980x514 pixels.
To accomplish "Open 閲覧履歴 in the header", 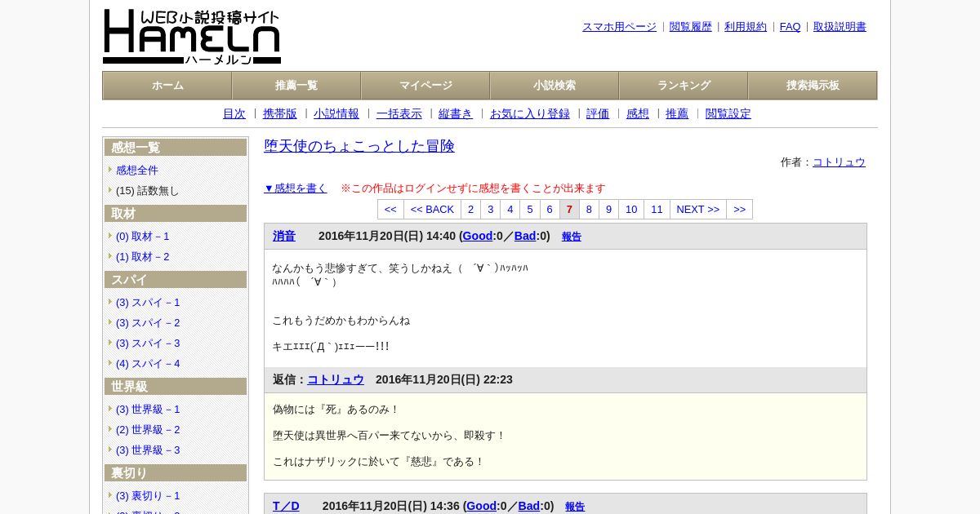I will [691, 27].
